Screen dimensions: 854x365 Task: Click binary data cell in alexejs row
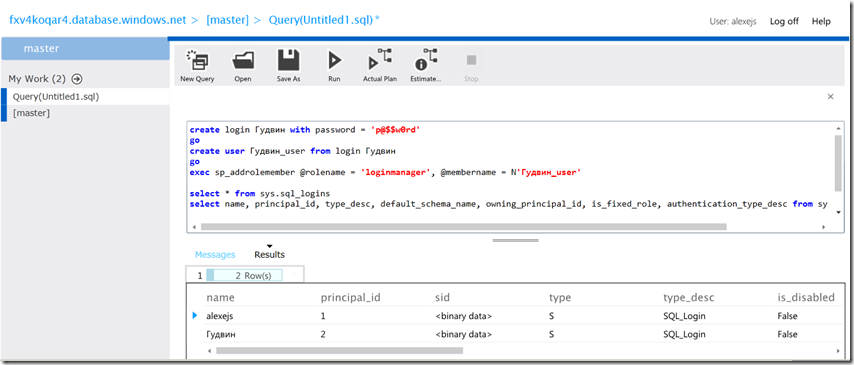(463, 316)
